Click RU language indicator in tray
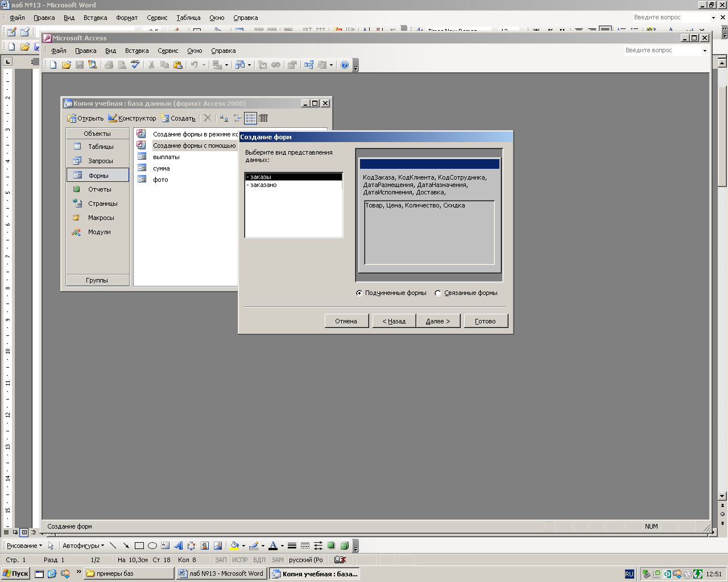 tap(629, 574)
